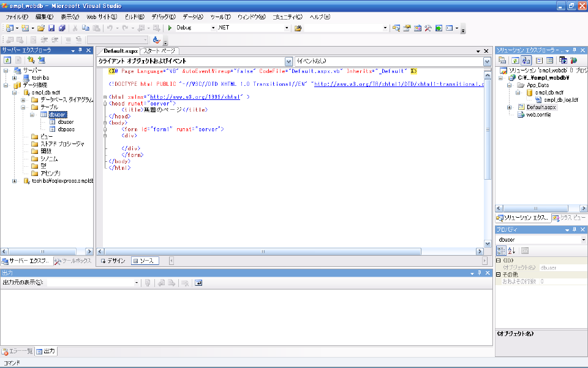588x368 pixels.
Task: Toggle auto-hide pin on the Output panel
Action: click(x=479, y=273)
